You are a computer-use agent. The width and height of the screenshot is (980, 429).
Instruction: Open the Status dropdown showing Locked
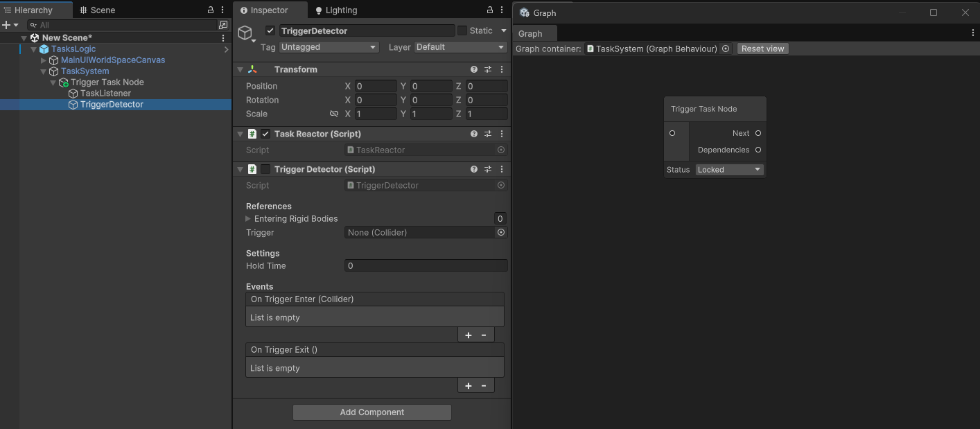click(728, 170)
